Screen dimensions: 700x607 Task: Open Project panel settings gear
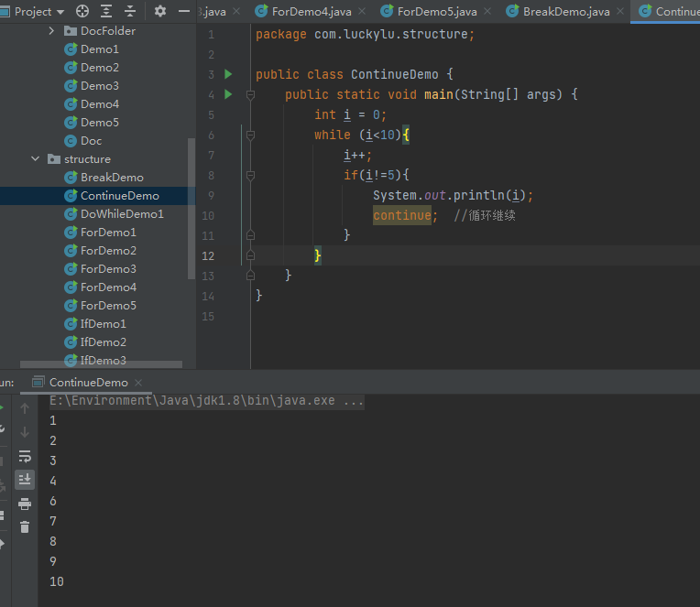(159, 11)
